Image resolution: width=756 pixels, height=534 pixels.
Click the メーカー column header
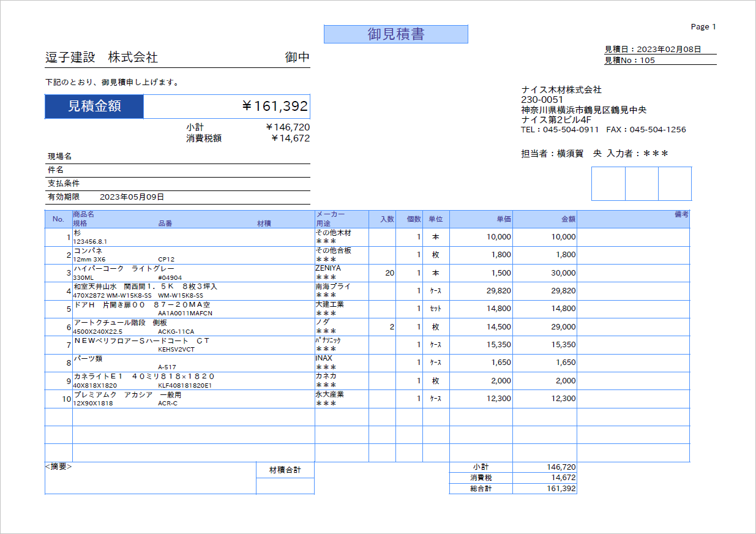[330, 214]
